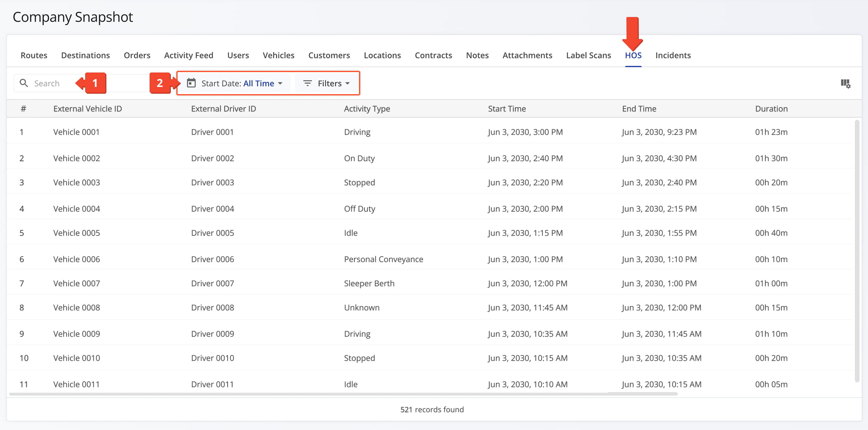Open the Notes tab
This screenshot has width=868, height=430.
point(477,55)
